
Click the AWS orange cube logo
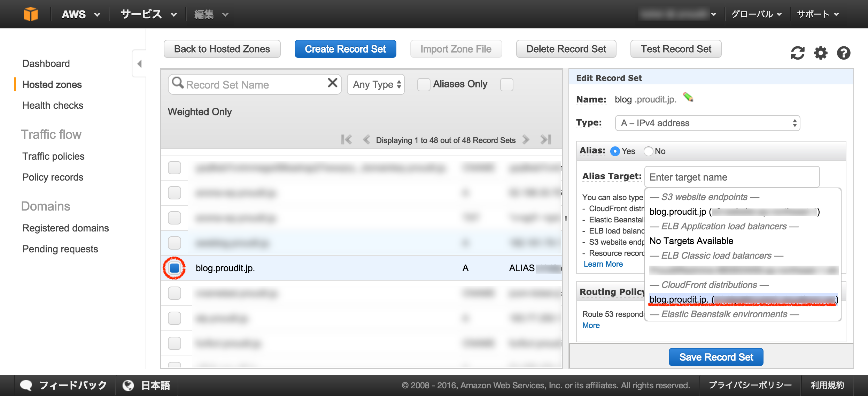click(30, 14)
